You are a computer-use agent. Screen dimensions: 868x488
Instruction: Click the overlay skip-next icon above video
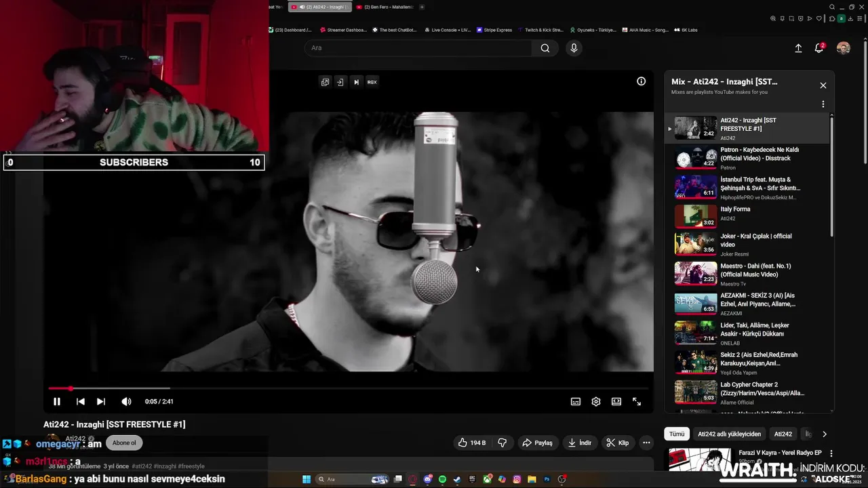pos(356,82)
